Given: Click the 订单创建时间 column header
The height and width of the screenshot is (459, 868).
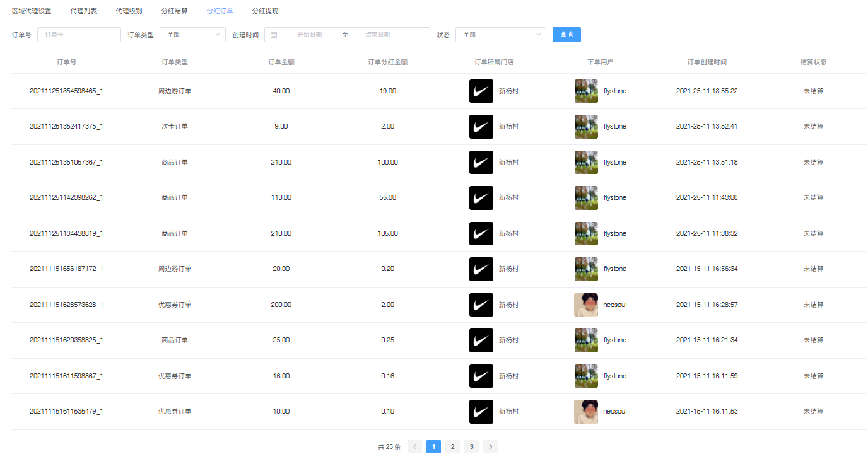Looking at the screenshot, I should pos(707,62).
